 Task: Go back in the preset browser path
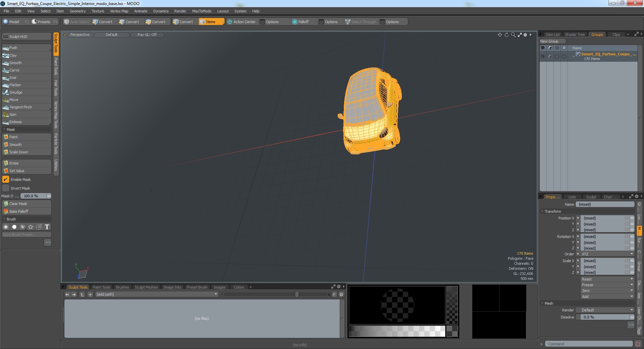click(x=67, y=294)
